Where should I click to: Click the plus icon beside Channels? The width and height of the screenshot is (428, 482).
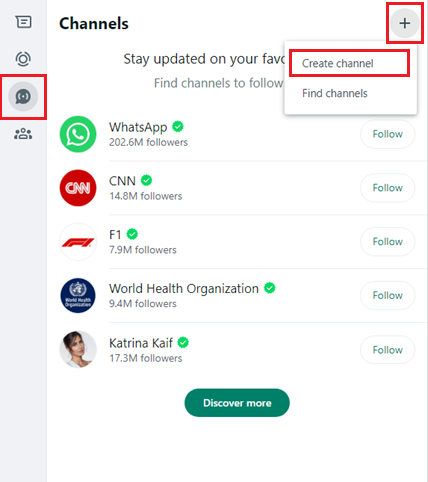[405, 23]
